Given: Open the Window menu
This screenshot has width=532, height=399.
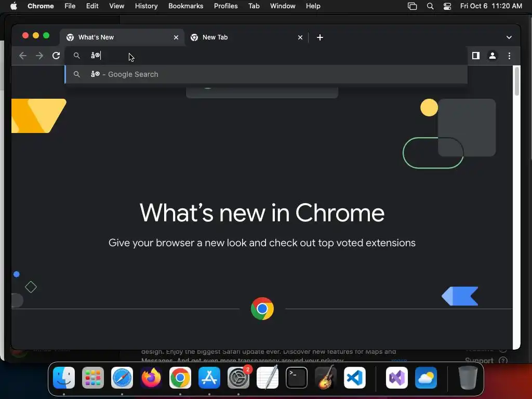Looking at the screenshot, I should point(283,6).
